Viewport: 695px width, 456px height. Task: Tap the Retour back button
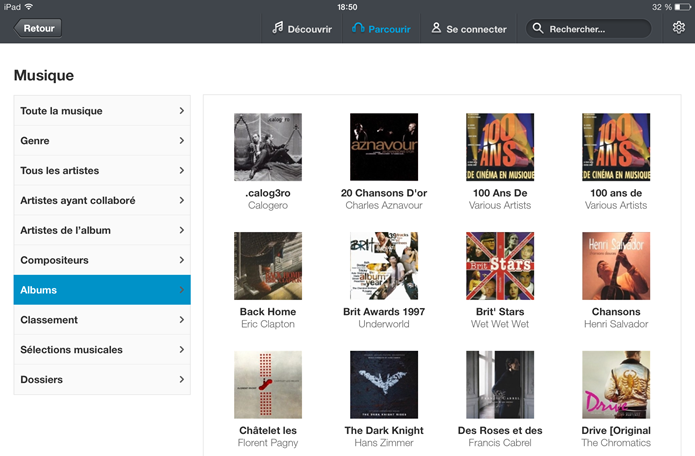tap(38, 28)
